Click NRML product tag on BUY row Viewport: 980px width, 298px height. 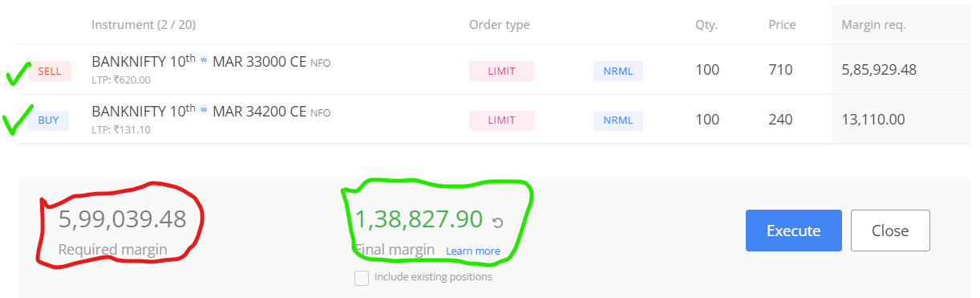[x=618, y=120]
